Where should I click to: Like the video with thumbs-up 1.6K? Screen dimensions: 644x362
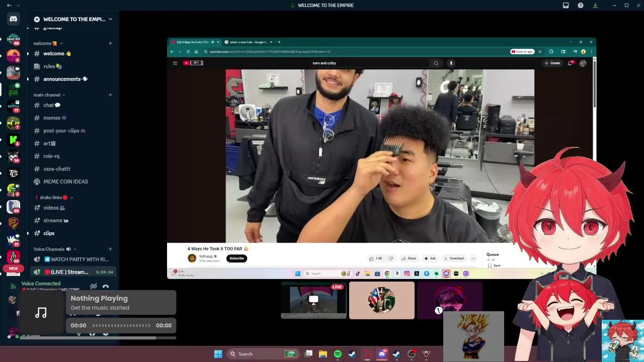coord(376,258)
